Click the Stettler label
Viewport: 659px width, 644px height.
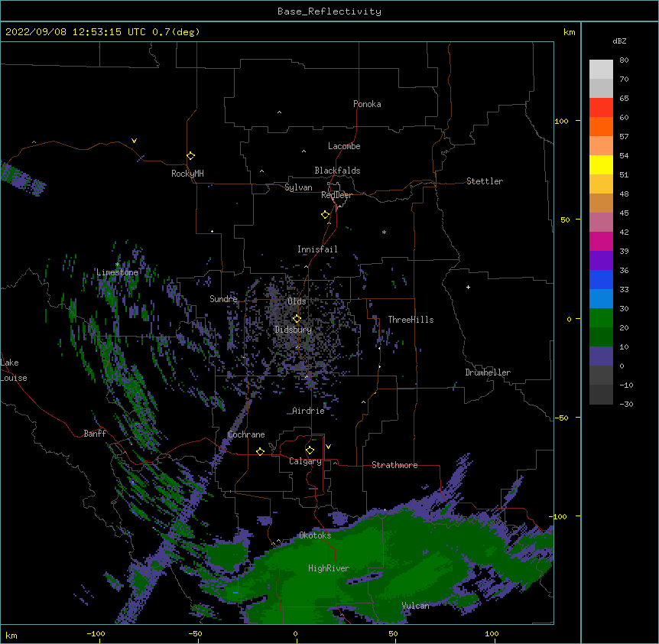tap(485, 181)
